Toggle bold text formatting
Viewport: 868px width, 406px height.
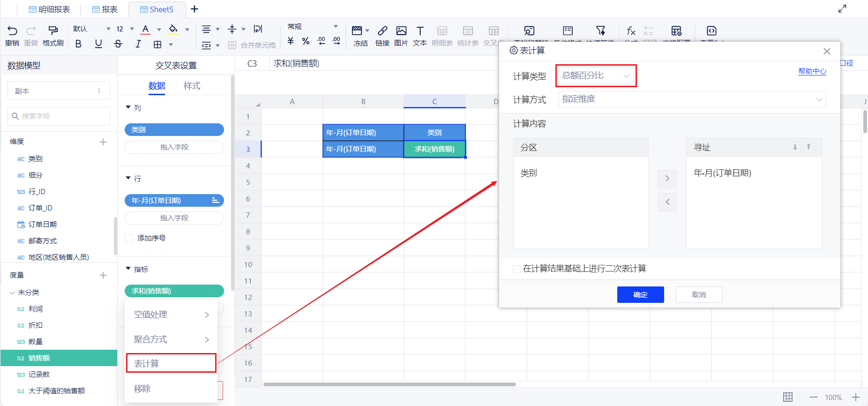pos(78,44)
